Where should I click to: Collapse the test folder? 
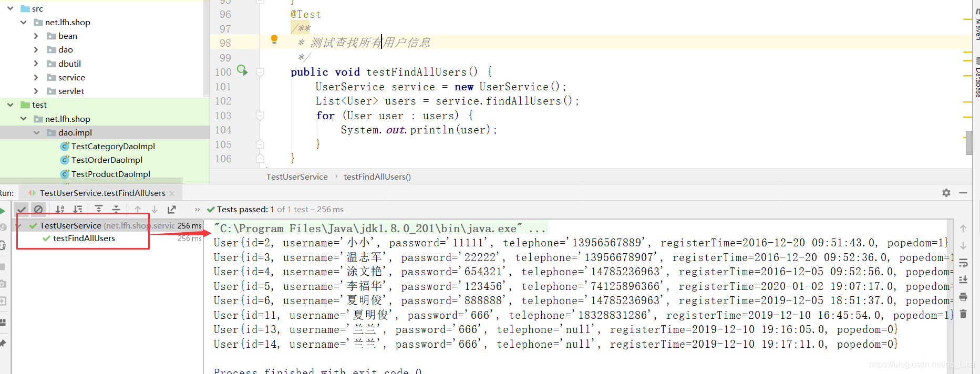[11, 105]
